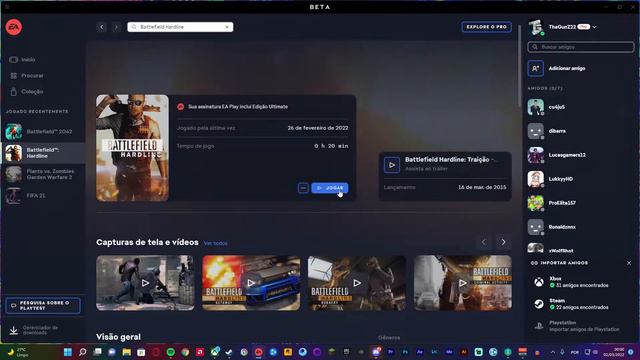
Task: Import friends from Xbox
Action: 580,282
